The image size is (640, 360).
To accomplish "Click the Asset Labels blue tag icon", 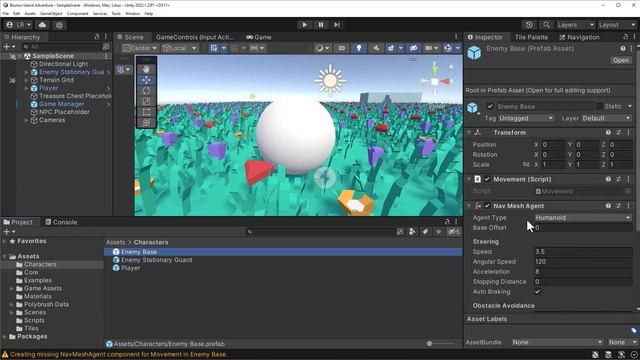I will click(633, 330).
